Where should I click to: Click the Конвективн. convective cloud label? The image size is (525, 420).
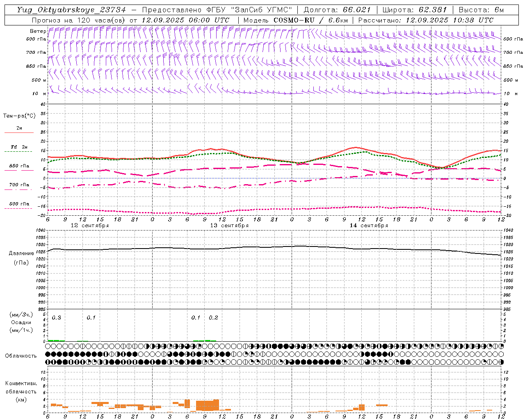(x=21, y=383)
